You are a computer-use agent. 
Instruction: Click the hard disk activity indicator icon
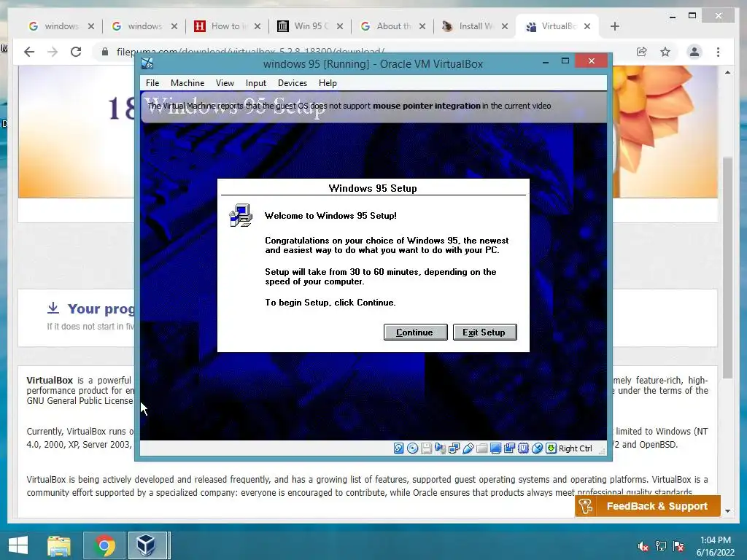[399, 448]
